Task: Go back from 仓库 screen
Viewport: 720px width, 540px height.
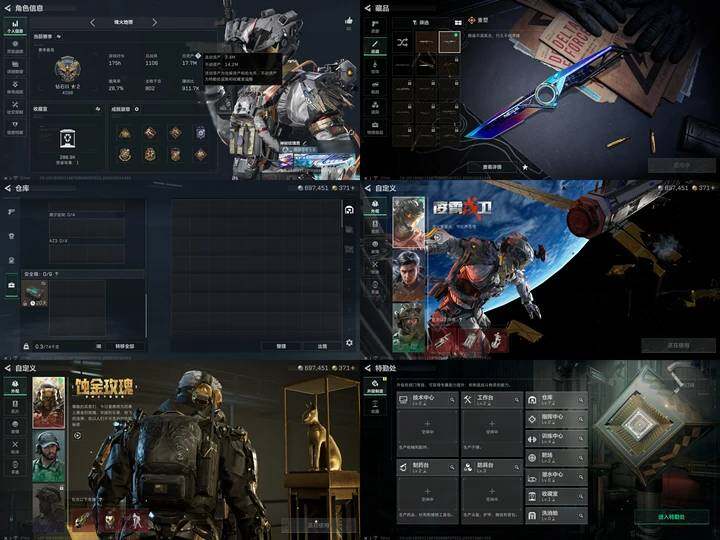Action: pyautogui.click(x=7, y=188)
